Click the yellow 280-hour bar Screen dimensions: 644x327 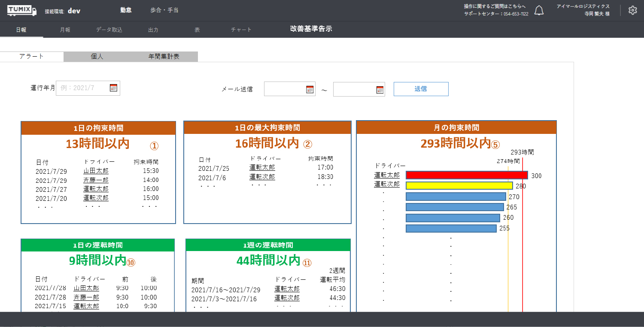459,185
